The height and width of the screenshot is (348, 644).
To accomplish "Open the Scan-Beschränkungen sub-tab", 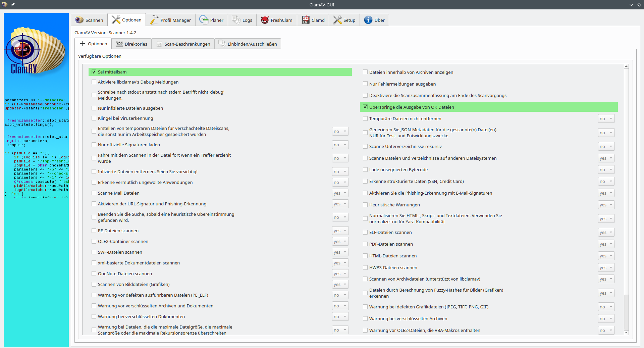I will (x=183, y=44).
